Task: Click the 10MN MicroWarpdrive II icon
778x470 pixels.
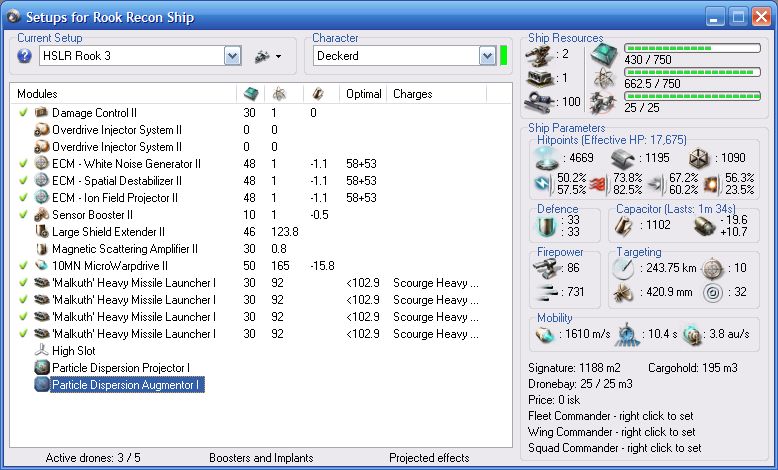Action: click(x=42, y=266)
